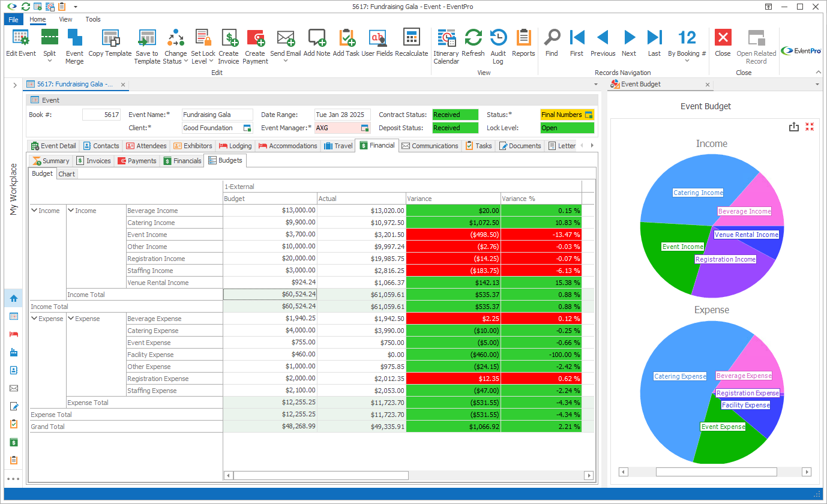Open the Event Manager lookup button
Image resolution: width=827 pixels, height=504 pixels.
[364, 128]
